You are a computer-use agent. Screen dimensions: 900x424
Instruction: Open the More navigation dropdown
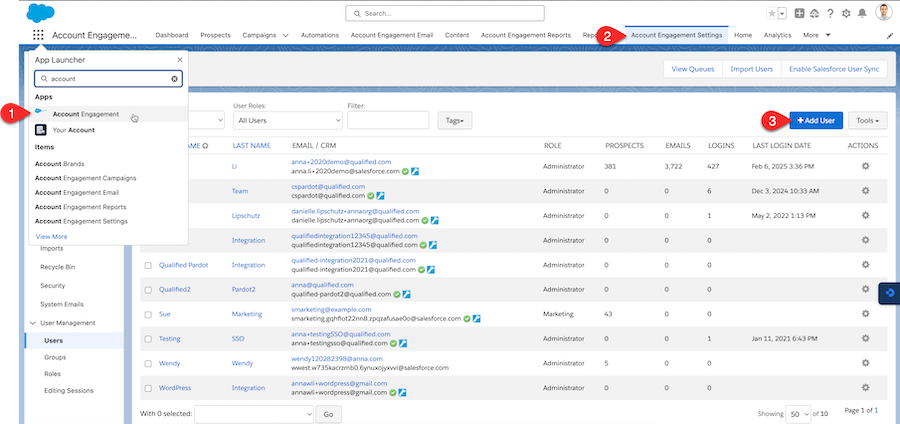click(x=817, y=35)
